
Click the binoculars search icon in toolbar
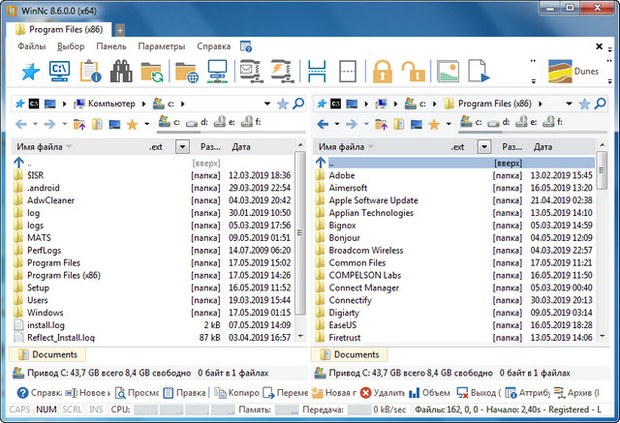click(123, 71)
